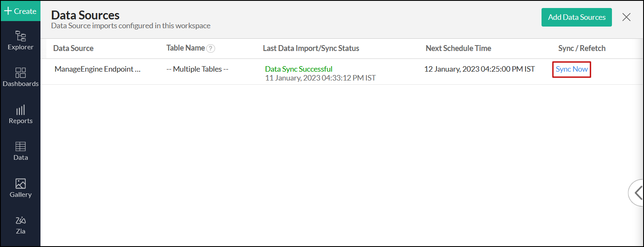644x247 pixels.
Task: Click the Last Data Import/Sync Status header
Action: pos(311,48)
